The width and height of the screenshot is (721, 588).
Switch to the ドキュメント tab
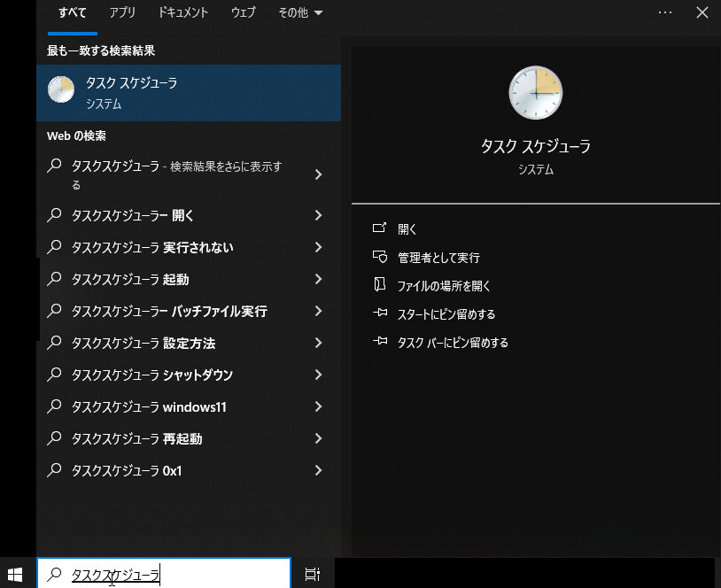183,12
